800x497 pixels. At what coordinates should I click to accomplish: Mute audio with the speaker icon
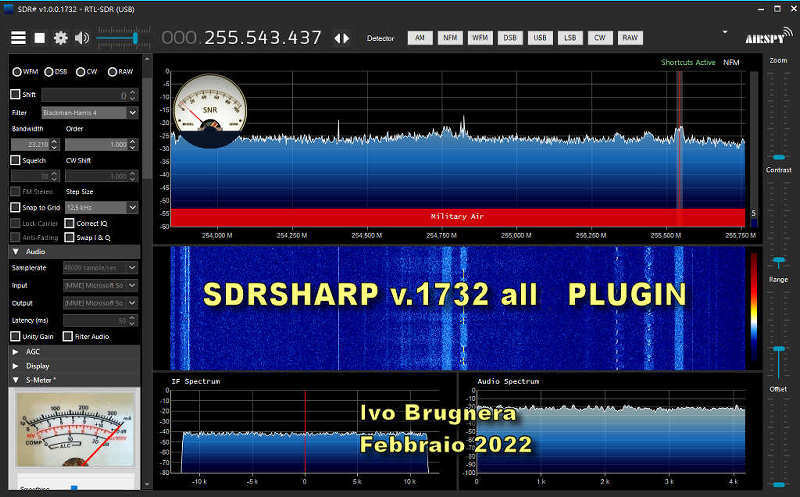click(x=82, y=38)
